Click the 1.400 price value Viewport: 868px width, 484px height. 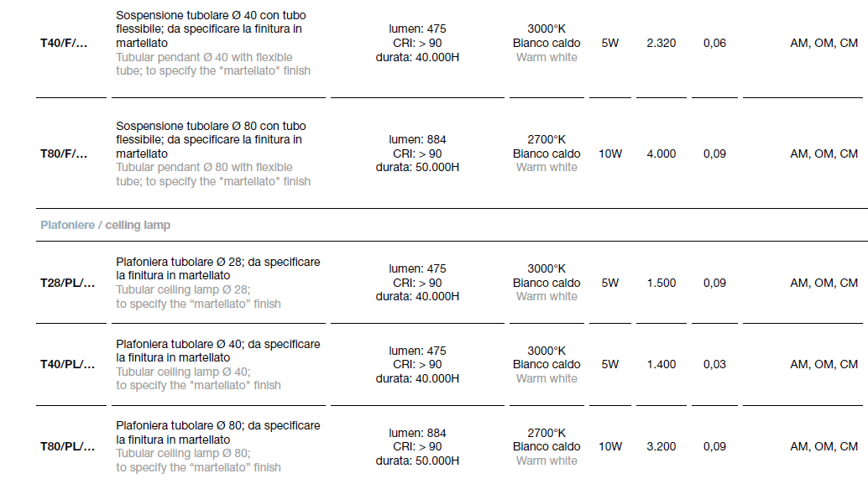(x=661, y=365)
